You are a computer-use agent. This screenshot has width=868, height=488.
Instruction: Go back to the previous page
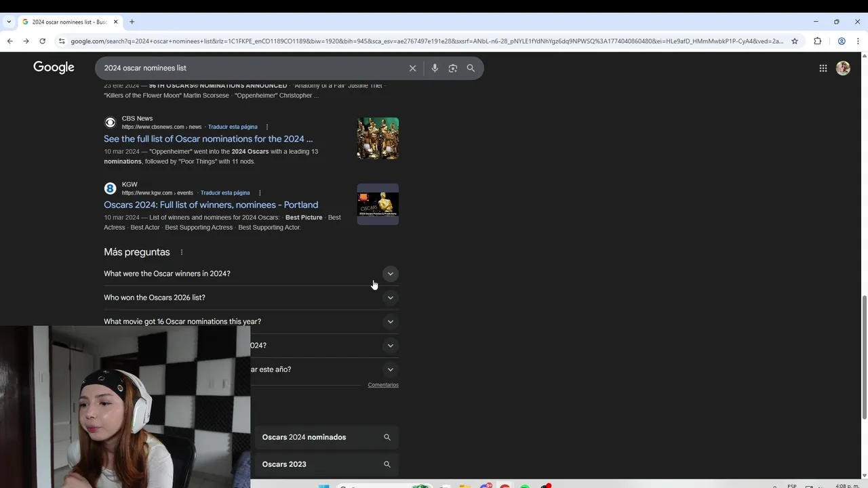[x=9, y=41]
